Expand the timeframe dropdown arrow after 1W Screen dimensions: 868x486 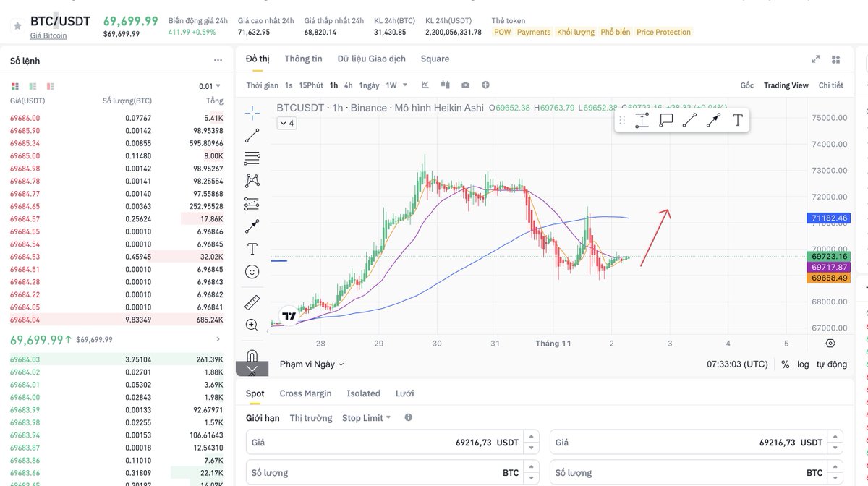coord(405,85)
